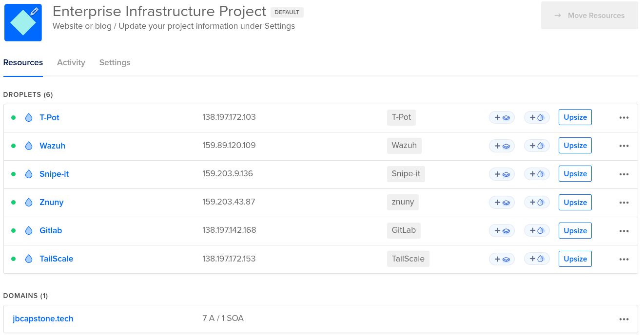Image resolution: width=644 pixels, height=336 pixels.
Task: Click the droplet icon next to T-Pot
Action: (29, 117)
